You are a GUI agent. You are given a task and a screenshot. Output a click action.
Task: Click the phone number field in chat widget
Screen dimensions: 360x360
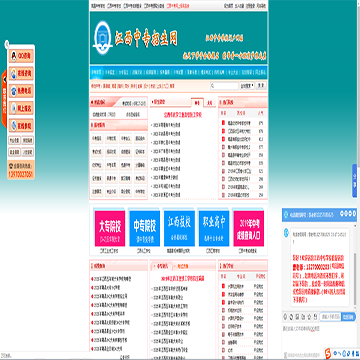pos(330,316)
